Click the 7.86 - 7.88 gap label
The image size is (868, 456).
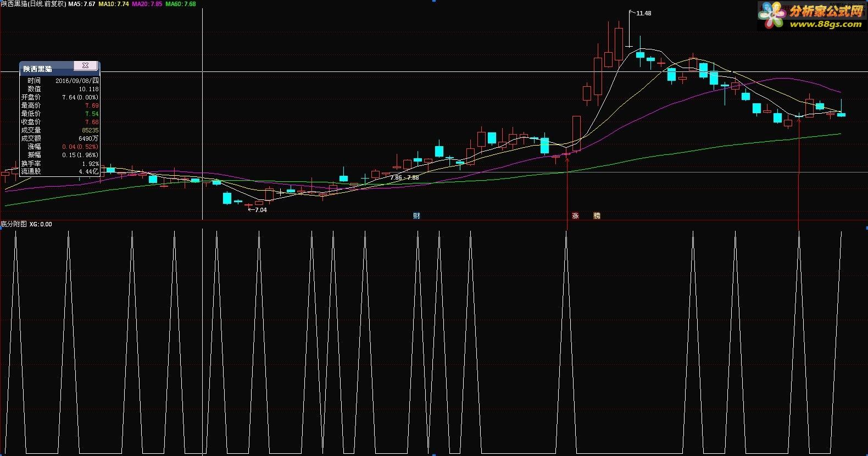point(404,177)
